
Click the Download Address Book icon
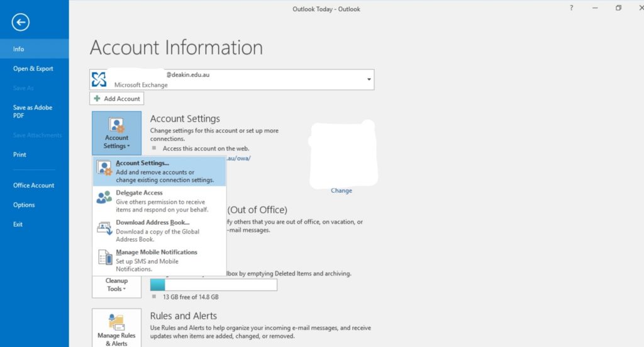[104, 228]
